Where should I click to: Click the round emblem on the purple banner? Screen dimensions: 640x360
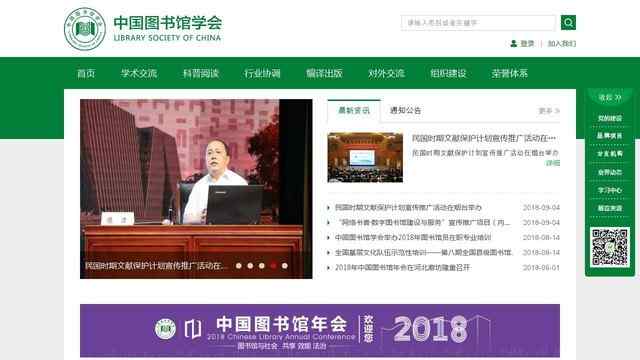click(x=165, y=329)
